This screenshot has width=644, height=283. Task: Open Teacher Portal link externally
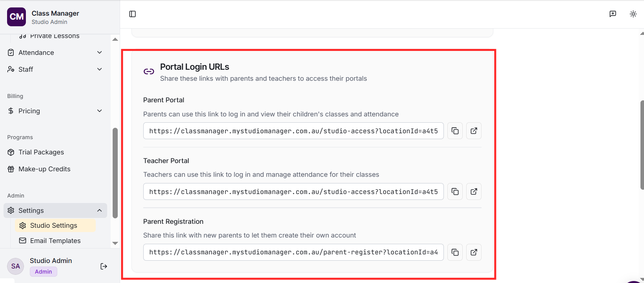click(474, 192)
